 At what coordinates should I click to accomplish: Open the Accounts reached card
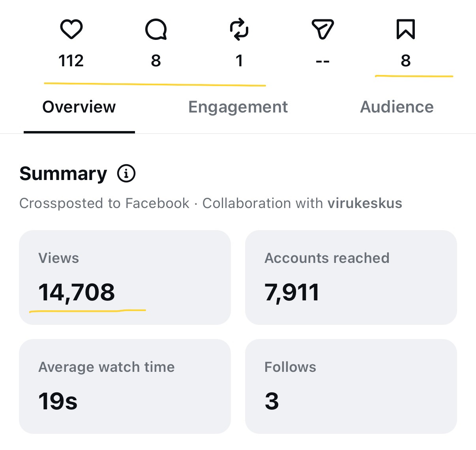[351, 277]
